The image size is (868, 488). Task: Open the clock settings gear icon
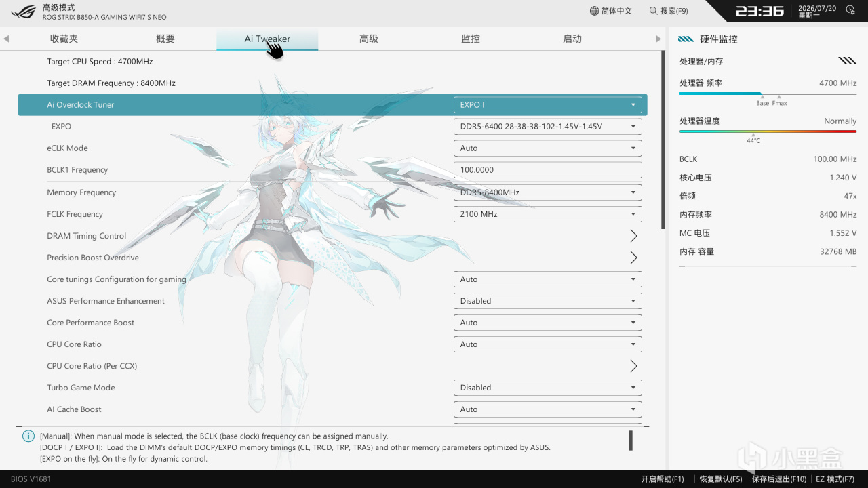(850, 11)
